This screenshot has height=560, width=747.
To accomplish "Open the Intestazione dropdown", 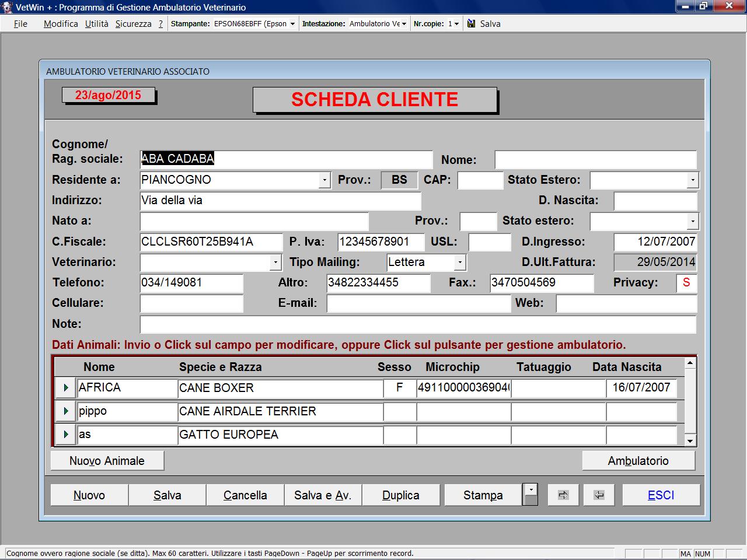I will 404,24.
